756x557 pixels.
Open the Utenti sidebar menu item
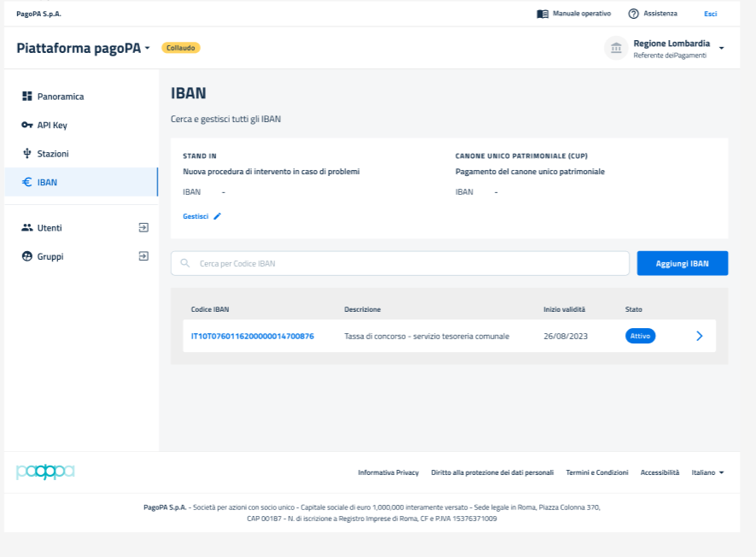(x=50, y=228)
